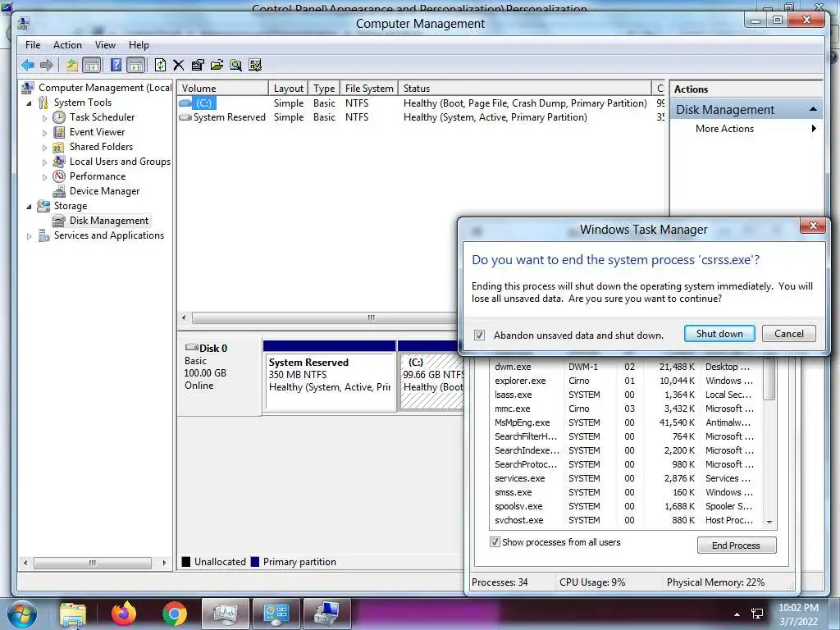The width and height of the screenshot is (840, 630).
Task: Select the Shared Folders icon
Action: [59, 147]
